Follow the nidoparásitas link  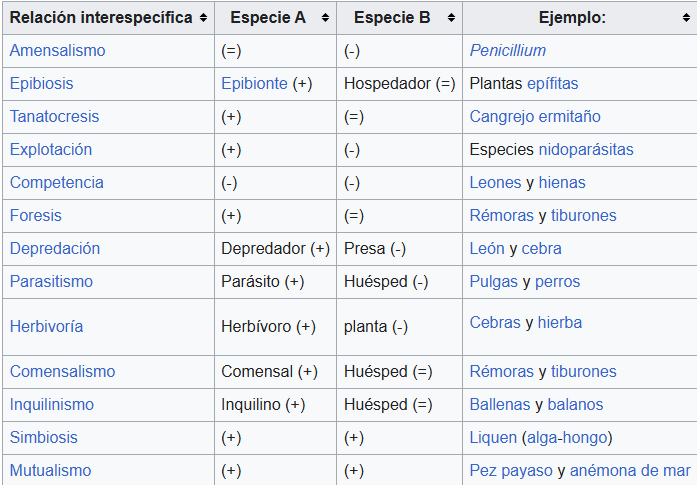pyautogui.click(x=586, y=149)
